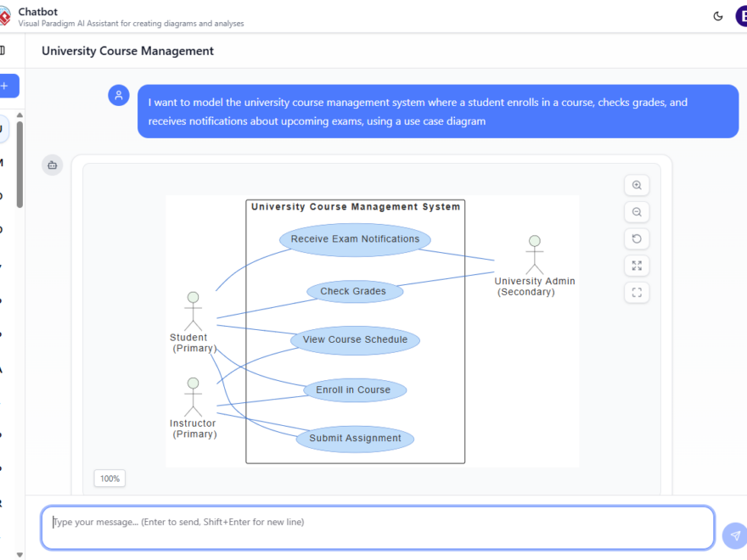The width and height of the screenshot is (747, 560).
Task: Reset the diagram view with the undo arrow
Action: click(637, 238)
